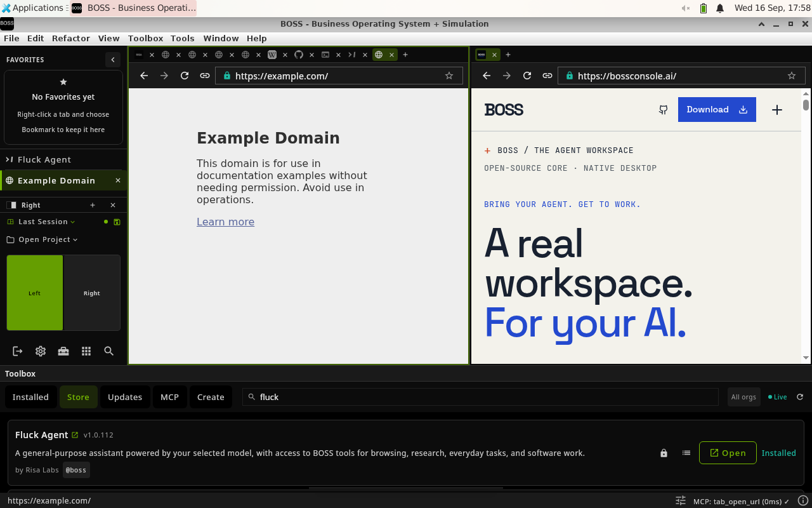Bookmark example.com with the star icon
The height and width of the screenshot is (508, 812).
pos(449,76)
